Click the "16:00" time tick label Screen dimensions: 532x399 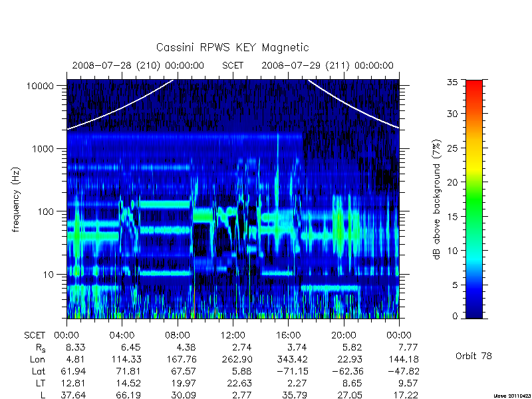[288, 336]
